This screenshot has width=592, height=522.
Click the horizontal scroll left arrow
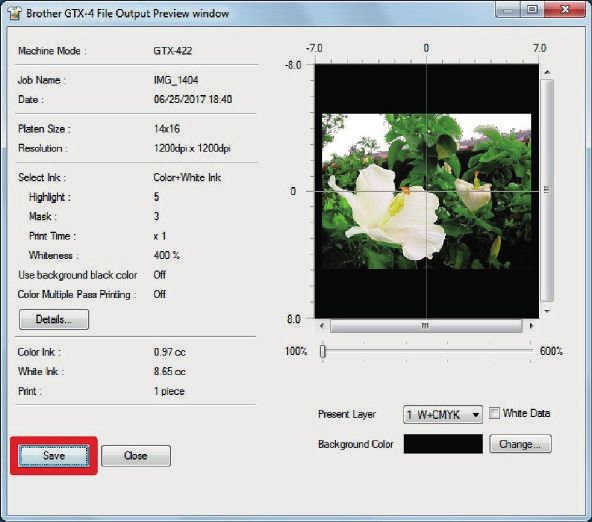coord(322,325)
